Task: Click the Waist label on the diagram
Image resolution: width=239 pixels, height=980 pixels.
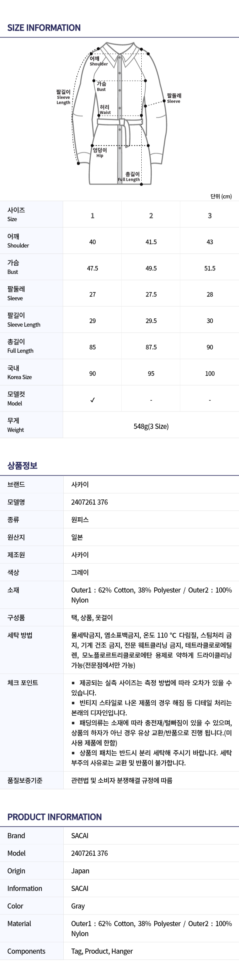Action: 105,109
